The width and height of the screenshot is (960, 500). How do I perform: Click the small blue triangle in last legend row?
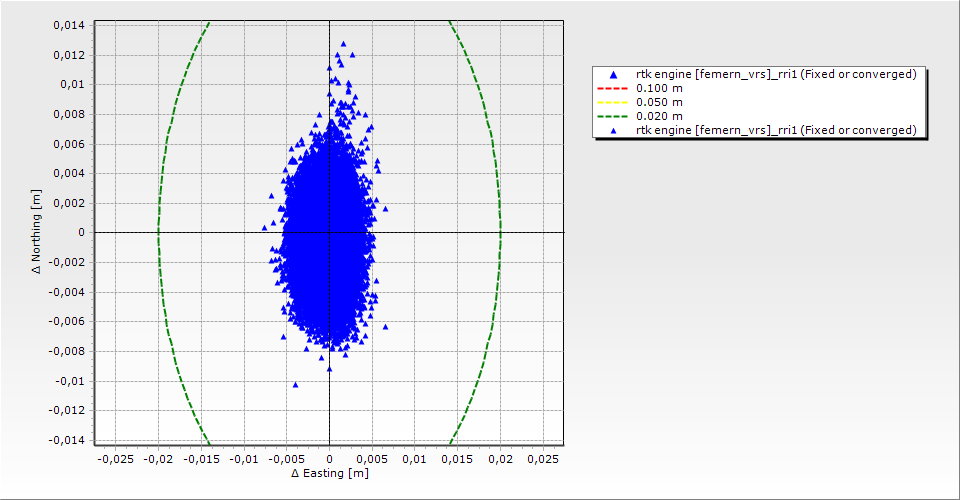point(612,131)
